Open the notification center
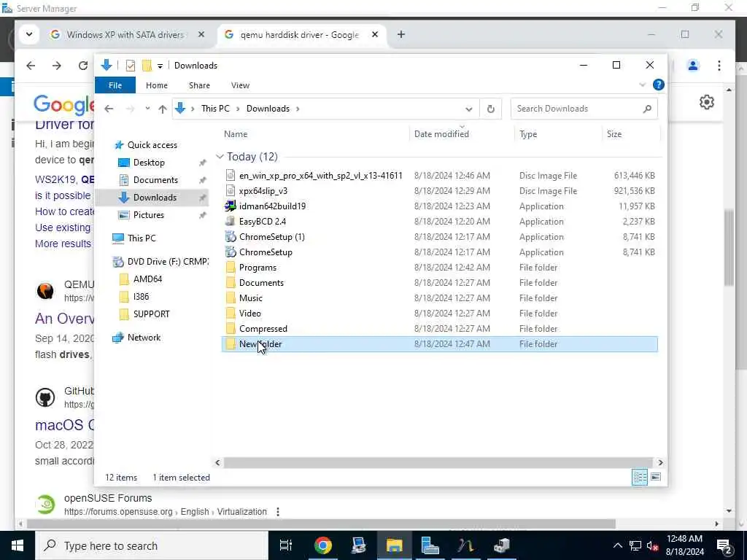 724,545
